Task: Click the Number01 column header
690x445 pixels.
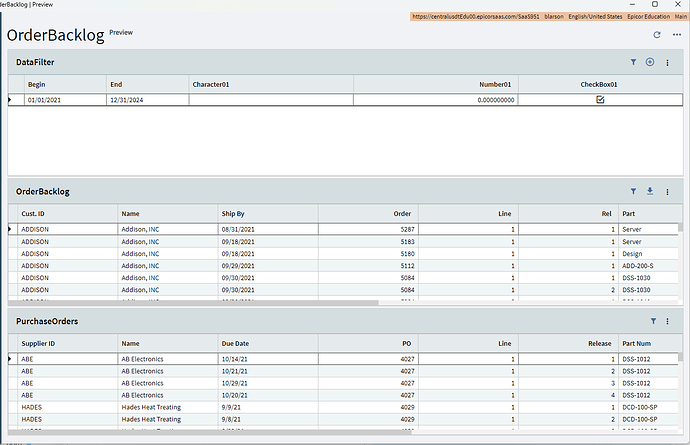Action: (436, 85)
